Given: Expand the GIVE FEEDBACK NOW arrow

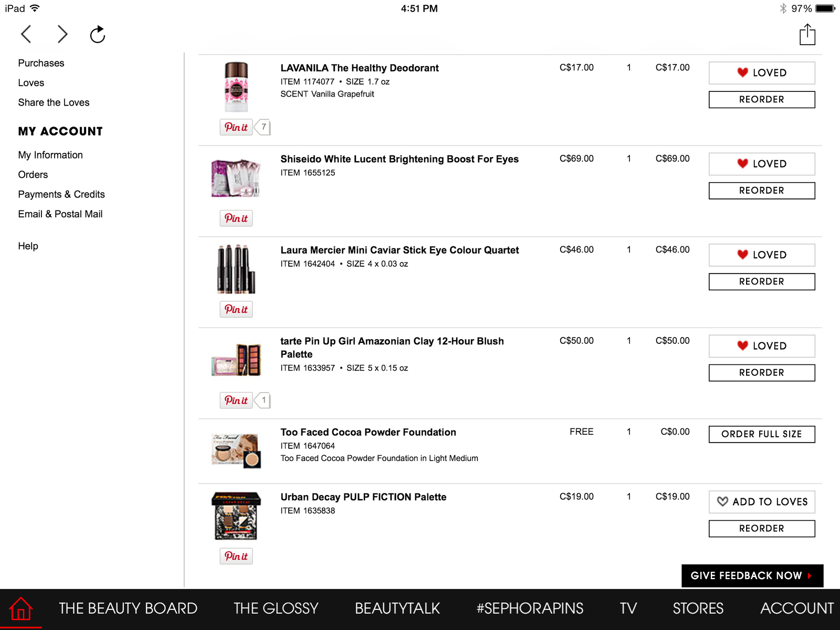Looking at the screenshot, I should pos(810,576).
